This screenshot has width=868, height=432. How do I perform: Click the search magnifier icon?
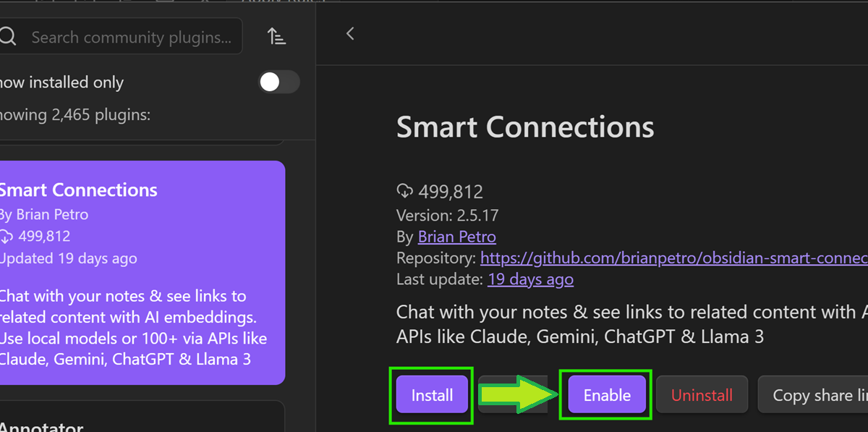click(7, 37)
